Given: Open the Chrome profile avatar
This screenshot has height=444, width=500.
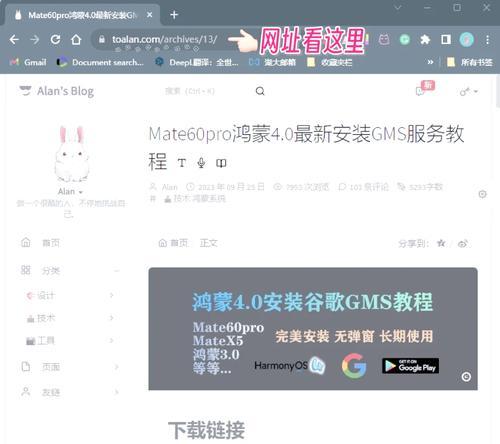Looking at the screenshot, I should [466, 40].
